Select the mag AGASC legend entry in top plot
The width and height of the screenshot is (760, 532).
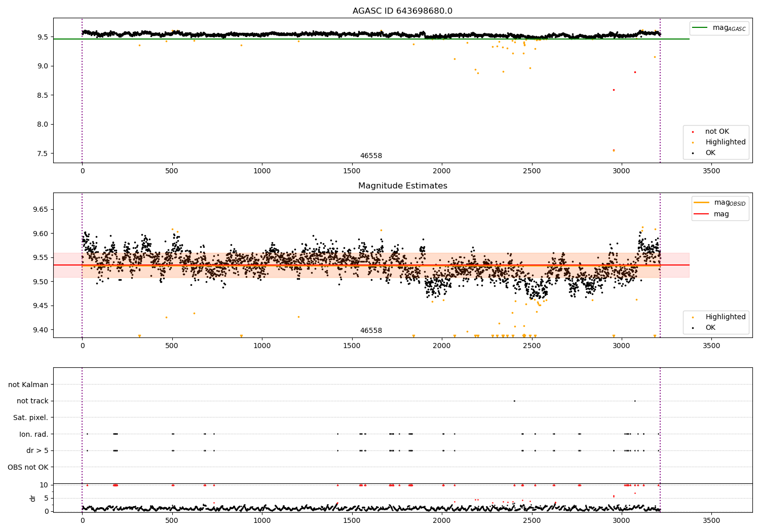[719, 28]
